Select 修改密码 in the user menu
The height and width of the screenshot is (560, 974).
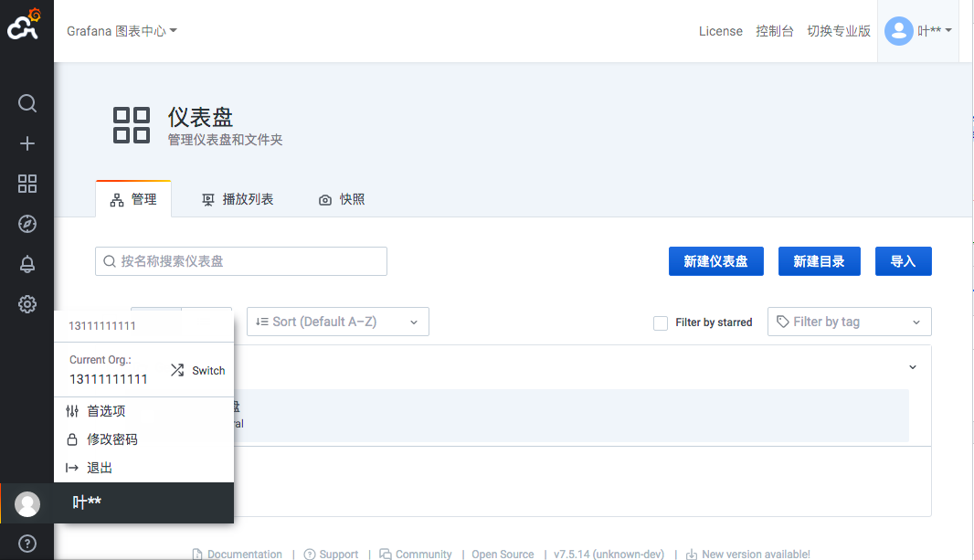pos(111,439)
